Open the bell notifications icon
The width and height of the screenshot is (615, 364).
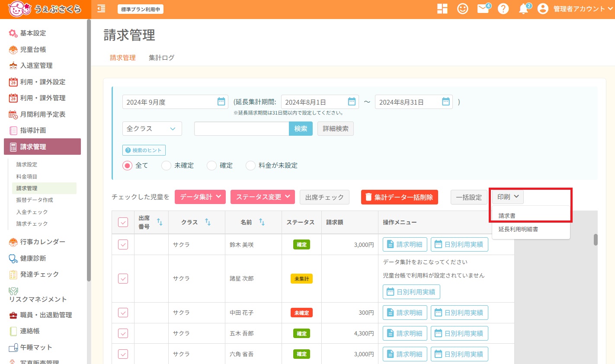pos(523,9)
